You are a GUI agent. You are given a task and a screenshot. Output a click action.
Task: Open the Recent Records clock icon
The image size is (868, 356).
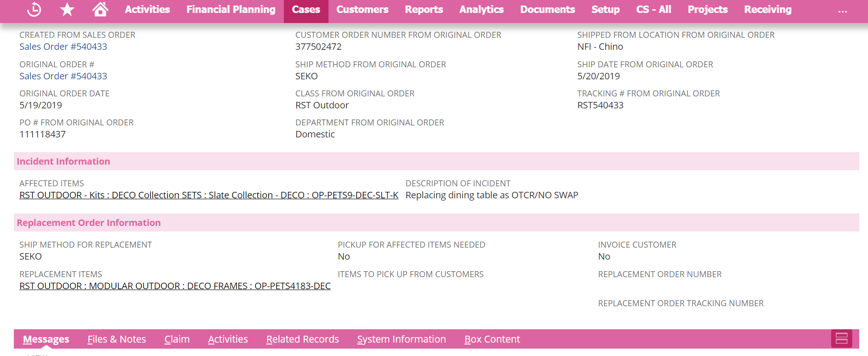34,9
